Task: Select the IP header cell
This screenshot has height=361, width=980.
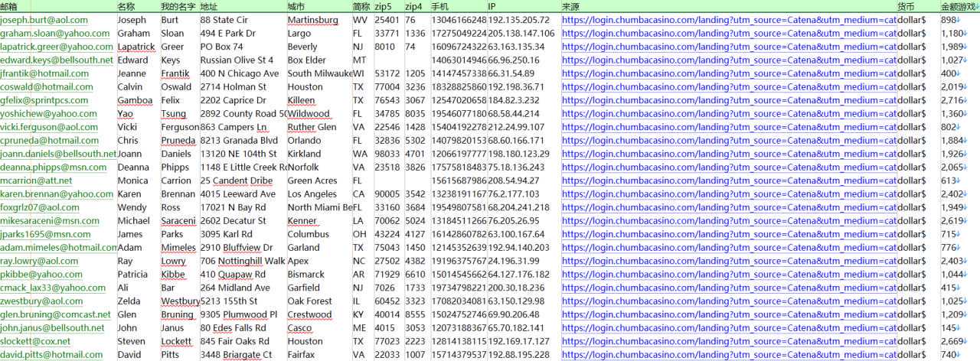Action: click(x=492, y=6)
